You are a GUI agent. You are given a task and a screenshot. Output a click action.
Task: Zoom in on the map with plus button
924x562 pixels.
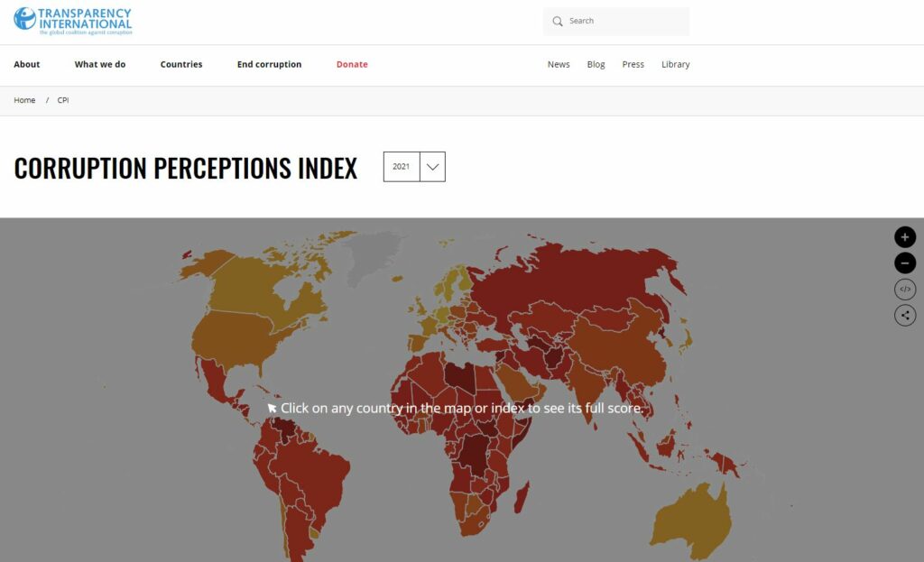click(905, 237)
